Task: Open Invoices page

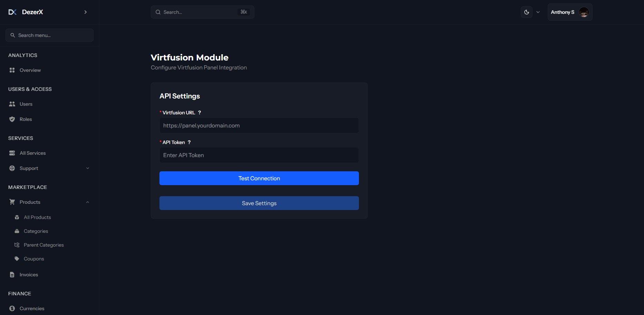Action: click(x=49, y=275)
